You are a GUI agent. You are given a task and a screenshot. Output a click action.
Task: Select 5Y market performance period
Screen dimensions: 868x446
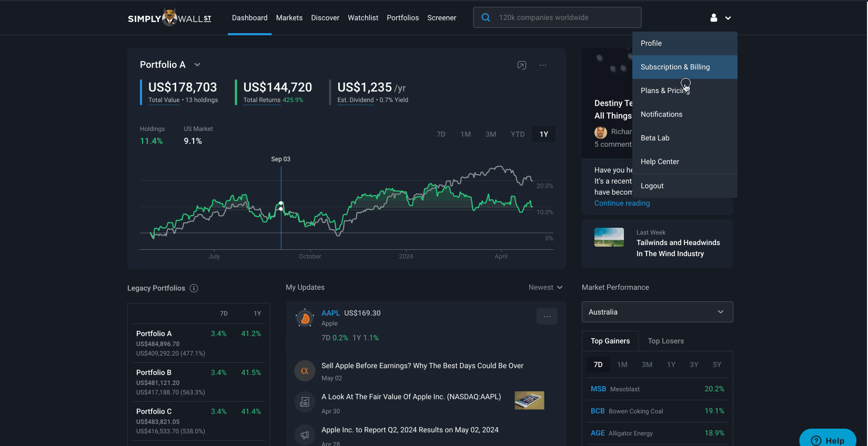pyautogui.click(x=717, y=364)
